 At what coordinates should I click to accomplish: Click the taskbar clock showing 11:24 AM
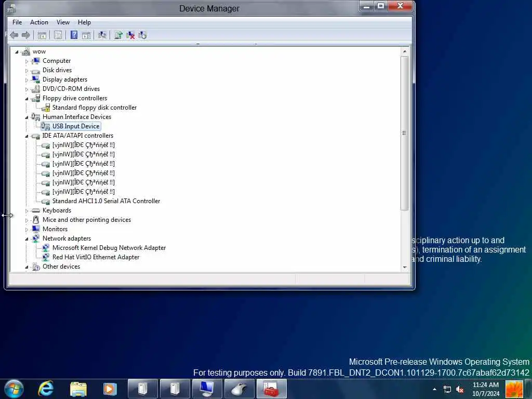[486, 389]
